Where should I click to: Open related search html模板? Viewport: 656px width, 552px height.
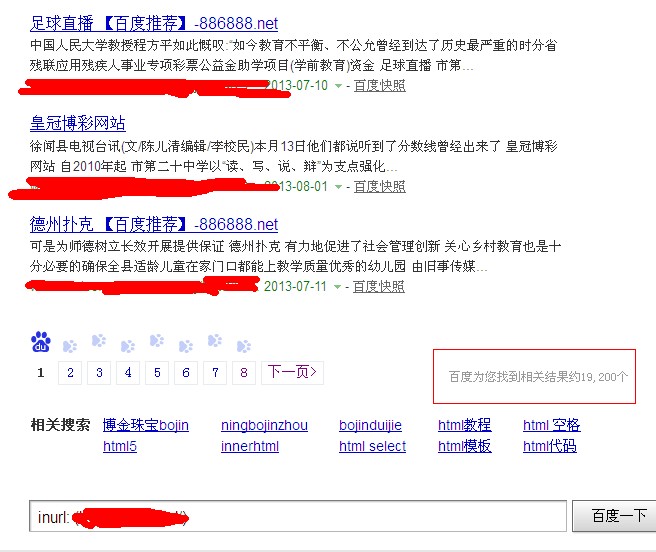tap(464, 446)
